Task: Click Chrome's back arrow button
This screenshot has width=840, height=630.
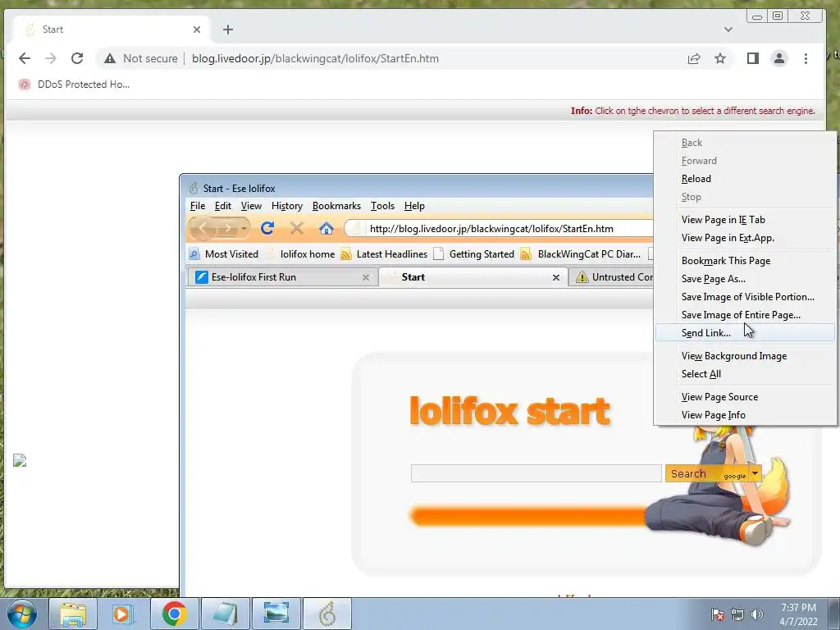Action: click(25, 58)
